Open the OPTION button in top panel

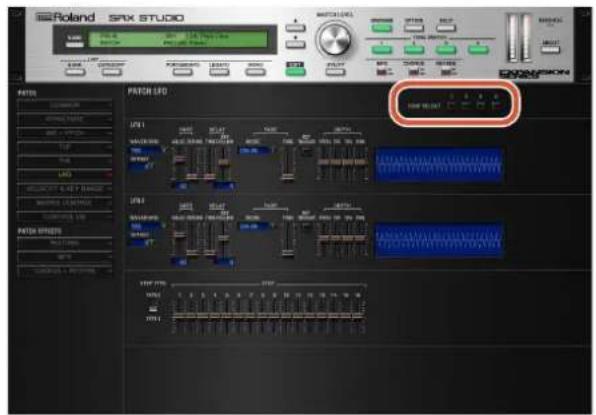pyautogui.click(x=414, y=28)
